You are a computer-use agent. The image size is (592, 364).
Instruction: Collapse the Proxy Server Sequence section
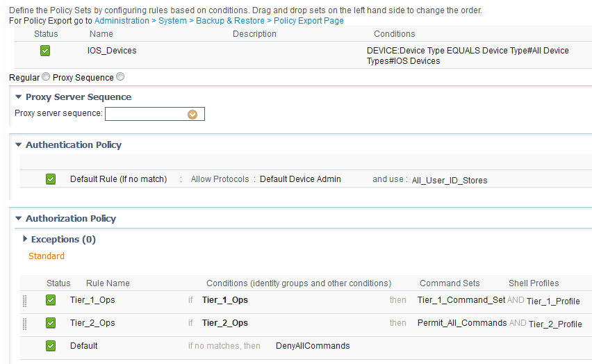(x=18, y=97)
